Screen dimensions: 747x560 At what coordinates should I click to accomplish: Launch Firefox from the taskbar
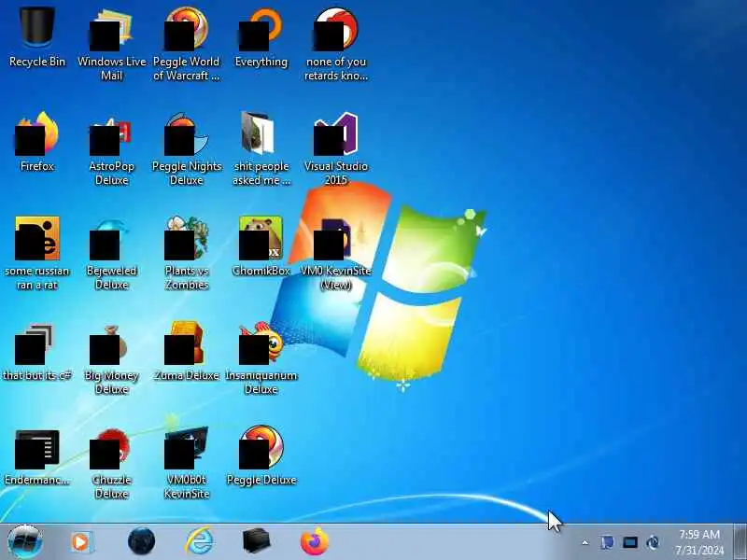[315, 541]
